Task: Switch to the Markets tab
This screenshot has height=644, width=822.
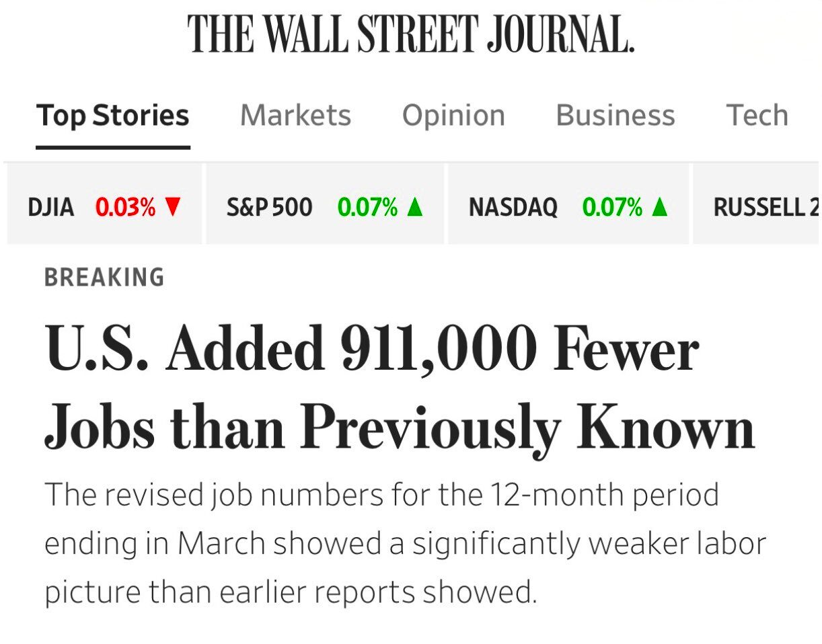Action: click(295, 116)
